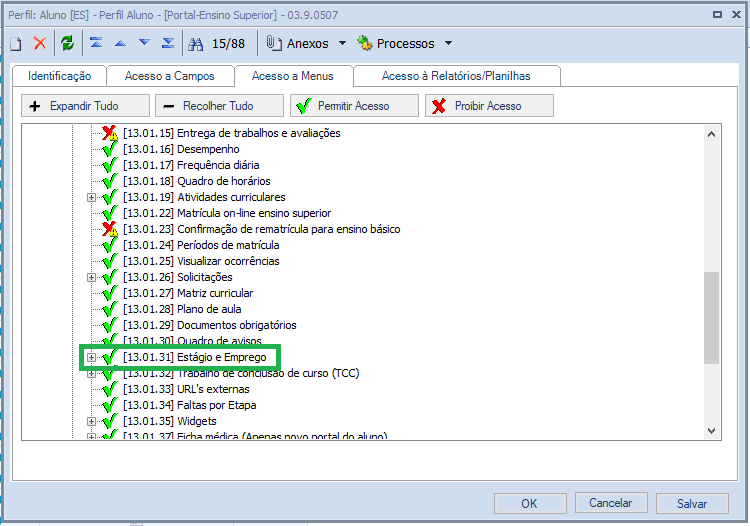The width and height of the screenshot is (750, 526).
Task: Click the Proibir Acesso button
Action: [489, 106]
